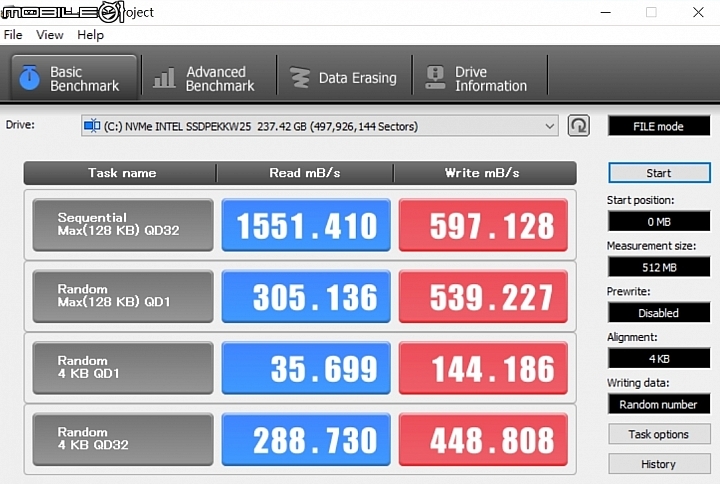The width and height of the screenshot is (720, 484).
Task: Click the refresh drive list icon
Action: pyautogui.click(x=579, y=125)
